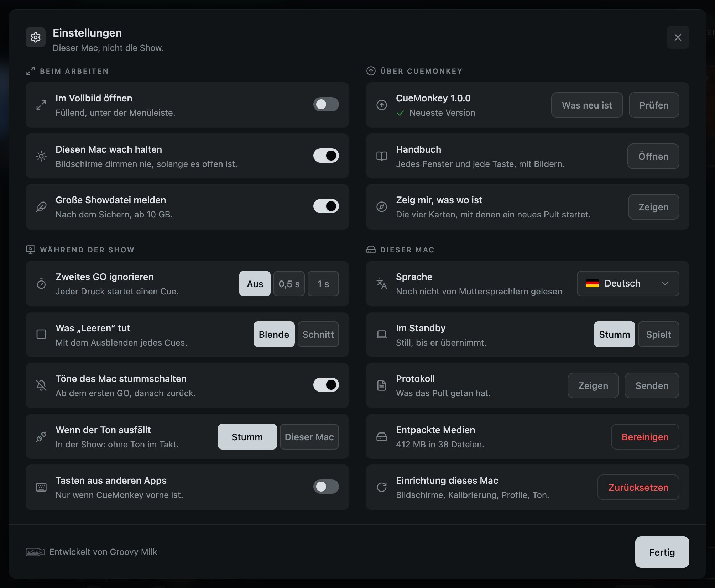Enable Tasten aus anderen Apps switch
This screenshot has width=715, height=588.
coord(326,487)
